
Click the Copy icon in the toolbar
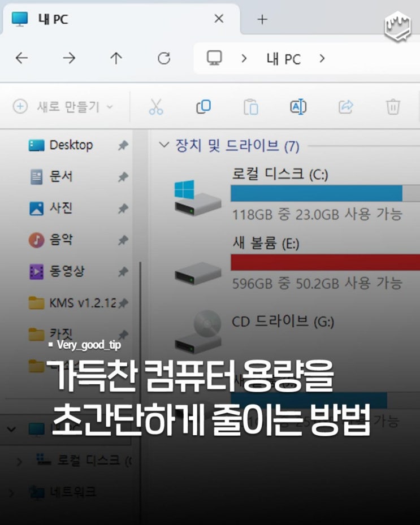(x=203, y=107)
